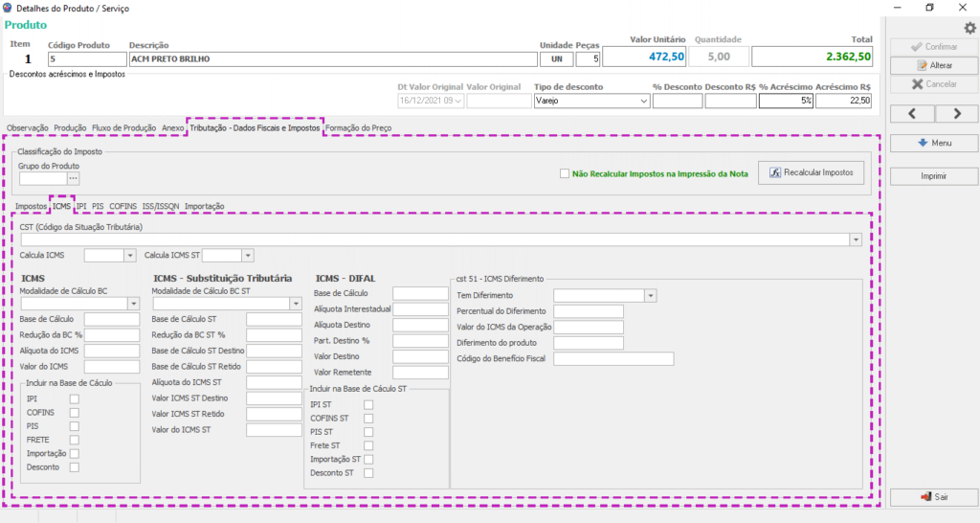
Task: Click the Código do Benefício Fiscal field
Action: pos(613,359)
